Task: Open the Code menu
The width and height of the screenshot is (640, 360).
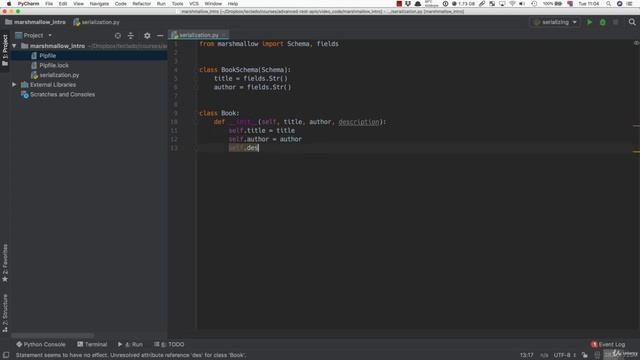Action: pos(120,4)
